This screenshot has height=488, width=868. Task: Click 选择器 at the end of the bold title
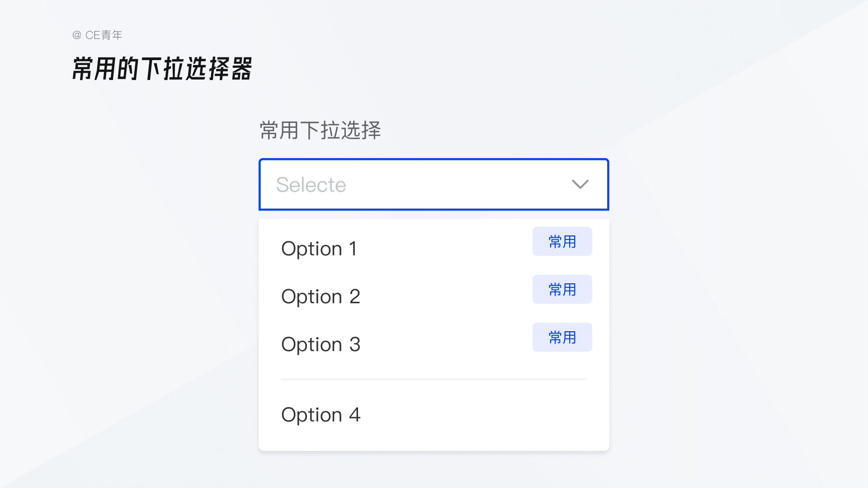tap(219, 69)
